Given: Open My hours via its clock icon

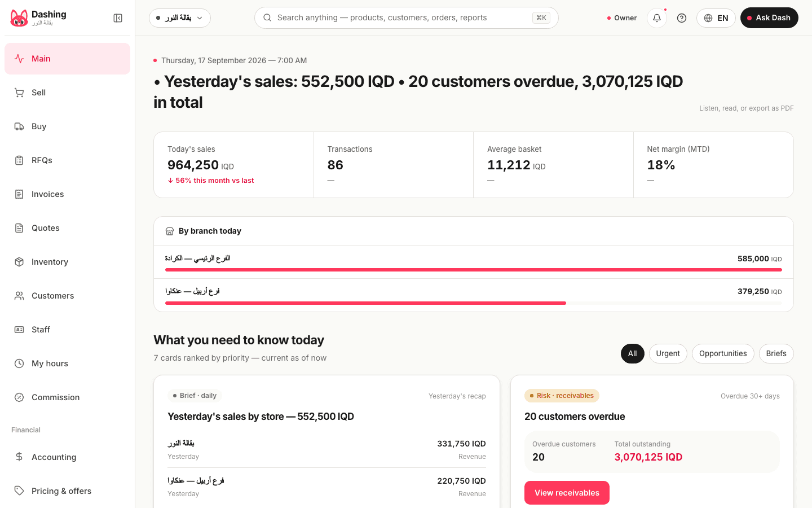Looking at the screenshot, I should [19, 364].
